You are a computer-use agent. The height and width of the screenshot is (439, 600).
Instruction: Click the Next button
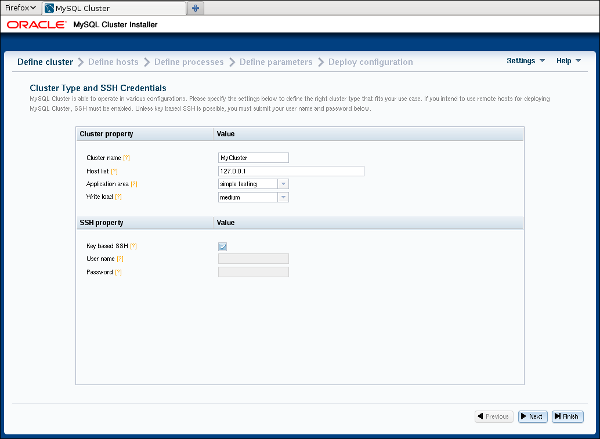click(x=531, y=416)
